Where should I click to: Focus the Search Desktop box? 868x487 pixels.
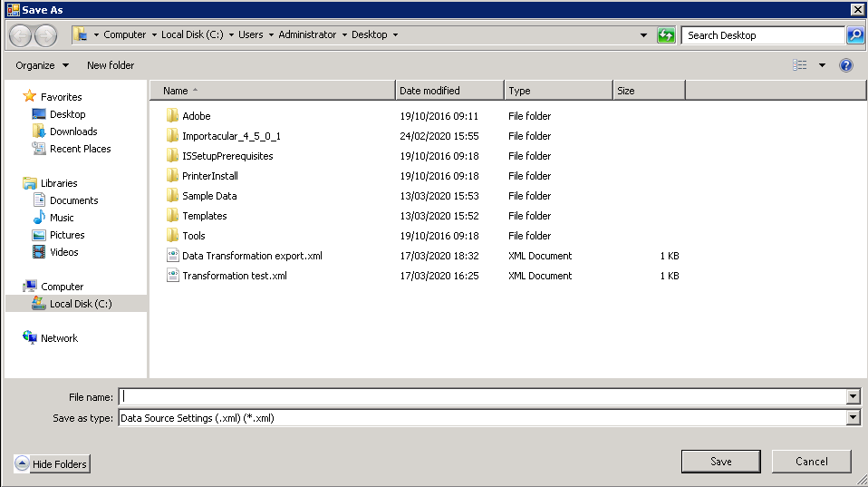tap(763, 34)
